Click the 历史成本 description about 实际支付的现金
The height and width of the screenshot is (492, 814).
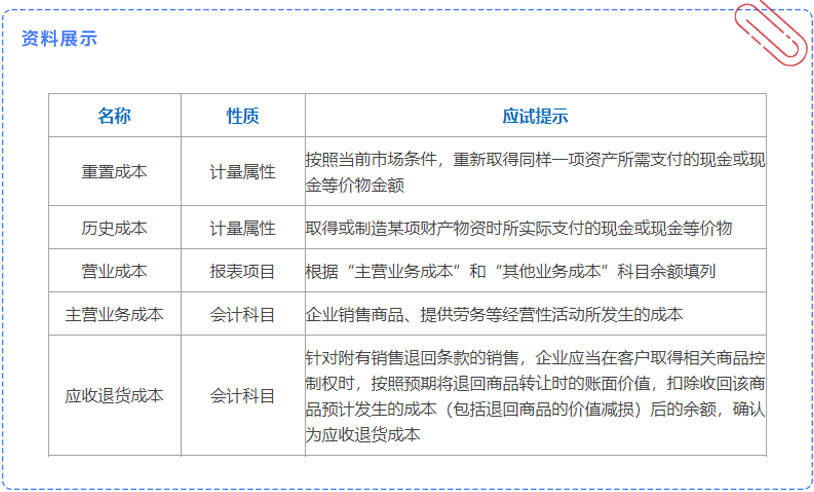point(519,228)
